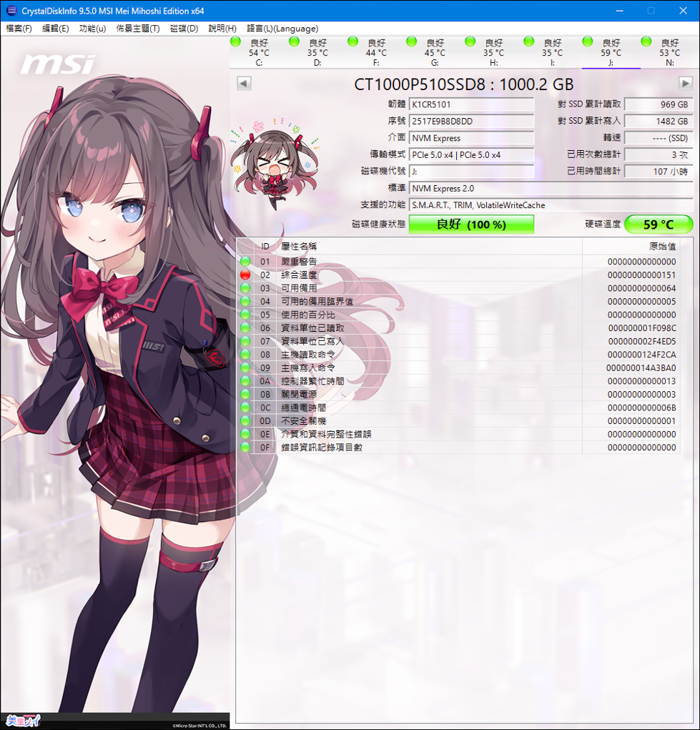Viewport: 700px width, 730px height.
Task: Click the red status dot for attribute 02
Action: pyautogui.click(x=245, y=275)
